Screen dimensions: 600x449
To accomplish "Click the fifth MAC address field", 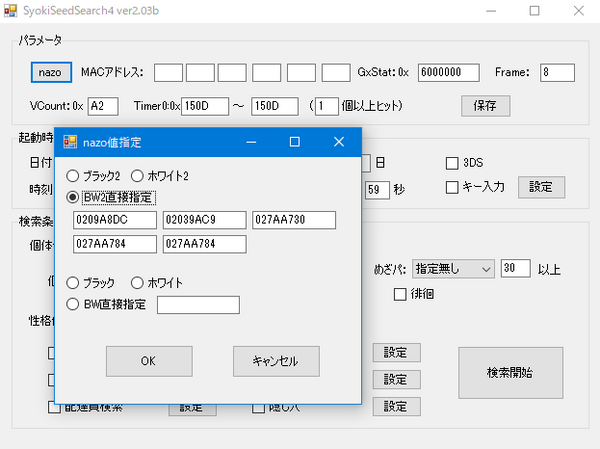I will pos(302,73).
